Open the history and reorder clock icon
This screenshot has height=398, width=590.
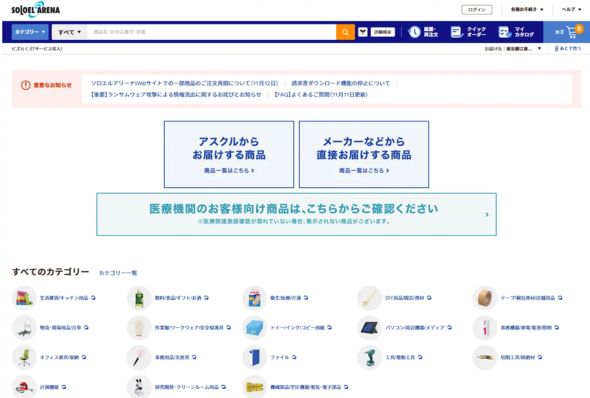pyautogui.click(x=414, y=32)
